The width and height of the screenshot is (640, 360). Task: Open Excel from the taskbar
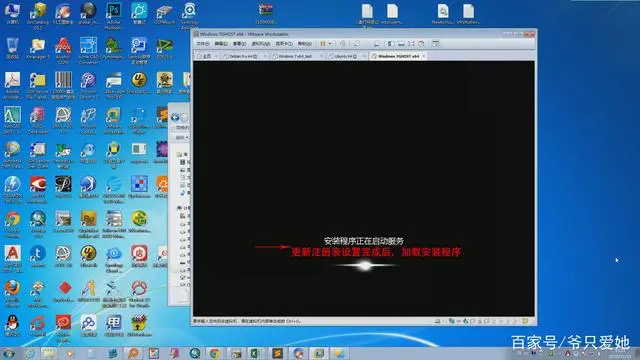click(256, 353)
